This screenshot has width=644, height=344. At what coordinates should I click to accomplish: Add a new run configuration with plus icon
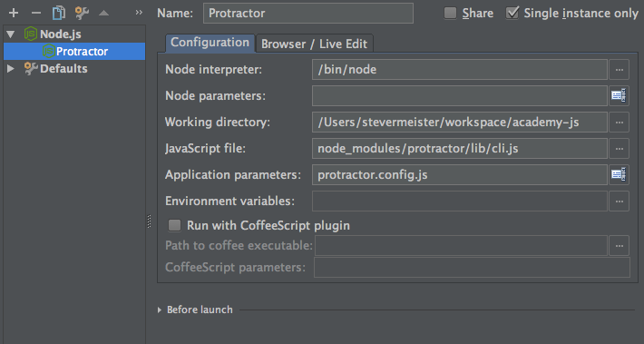[x=14, y=13]
